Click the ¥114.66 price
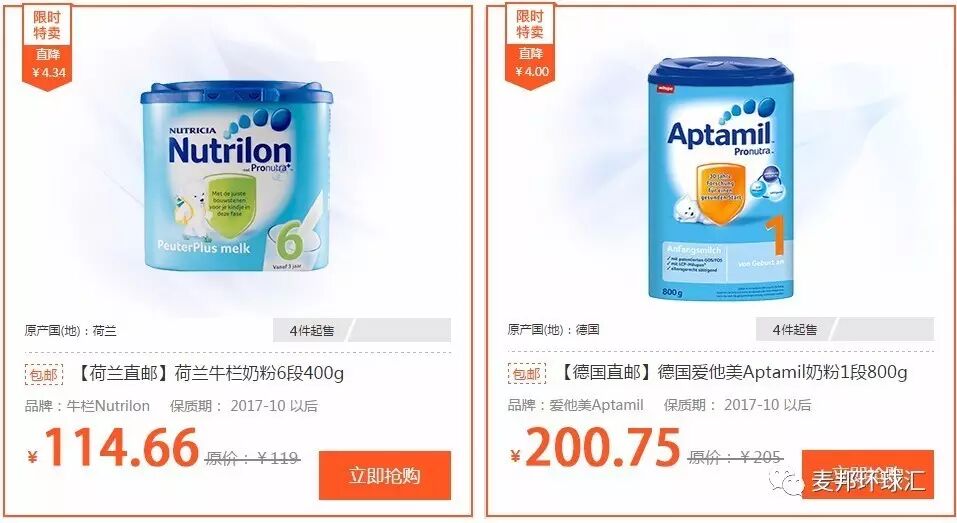The width and height of the screenshot is (957, 523). pyautogui.click(x=114, y=448)
